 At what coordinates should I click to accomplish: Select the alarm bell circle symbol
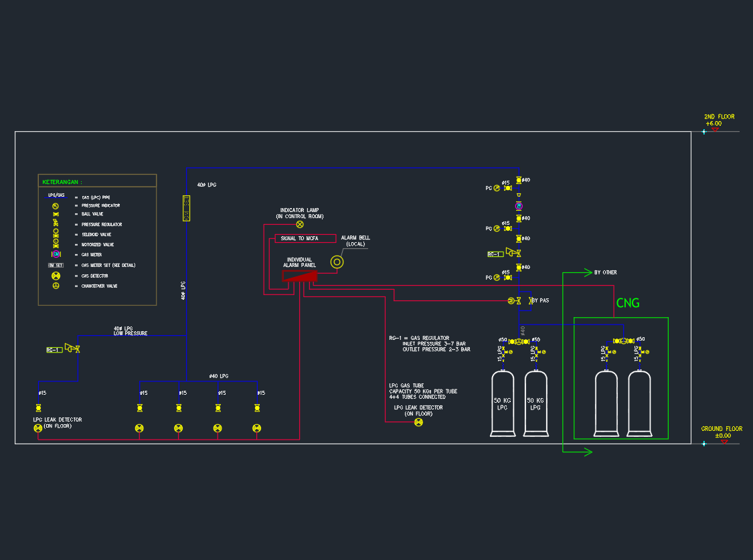(337, 262)
